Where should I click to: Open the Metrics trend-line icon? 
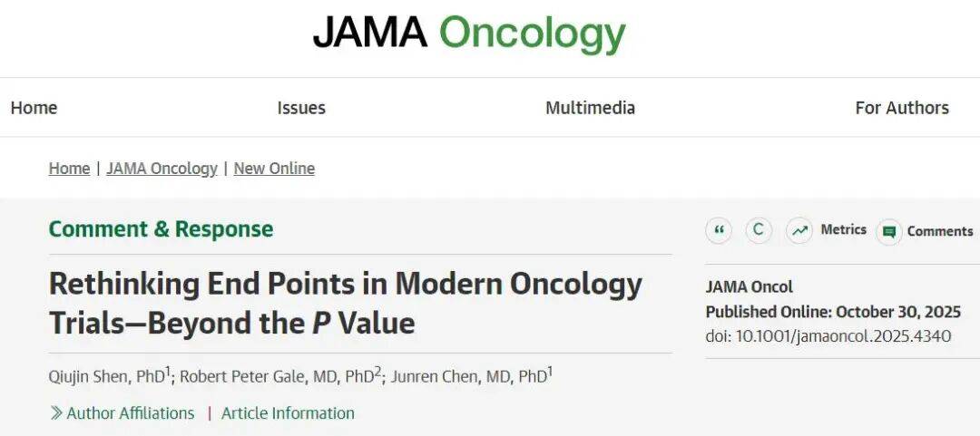(x=799, y=231)
